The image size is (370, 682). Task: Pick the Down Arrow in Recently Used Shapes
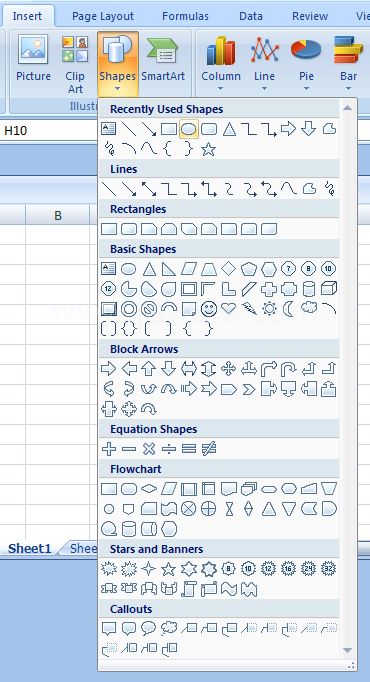309,129
